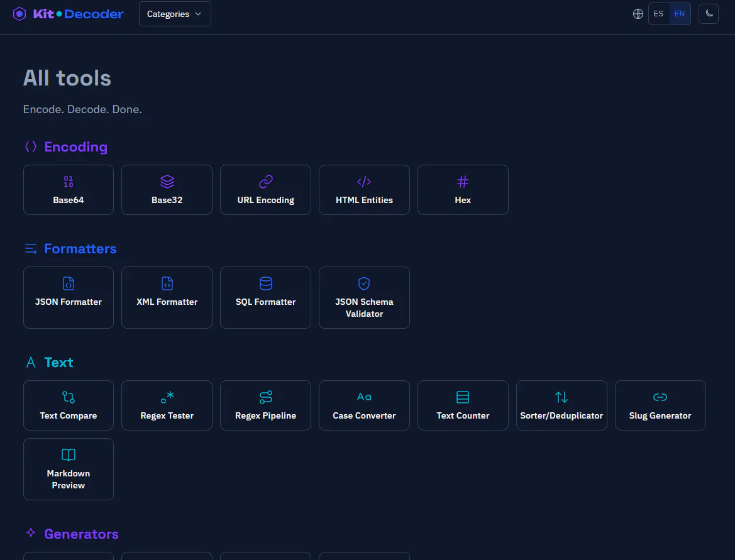This screenshot has height=560, width=735.
Task: Click the Base64 binary icon
Action: [x=69, y=182]
